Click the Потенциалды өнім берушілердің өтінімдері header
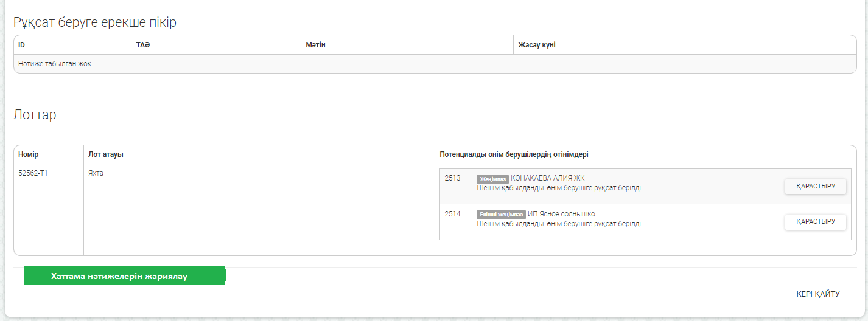This screenshot has height=321, width=868. (x=514, y=154)
